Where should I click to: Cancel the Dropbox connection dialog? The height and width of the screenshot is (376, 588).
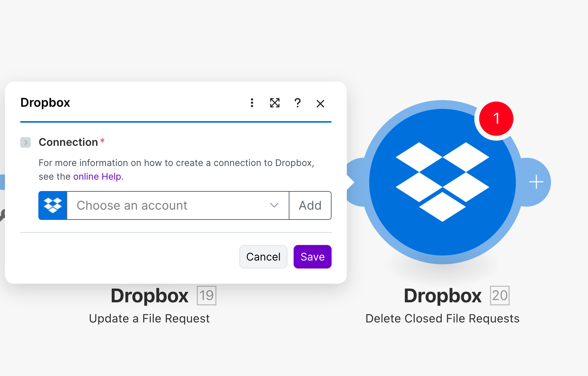(263, 257)
